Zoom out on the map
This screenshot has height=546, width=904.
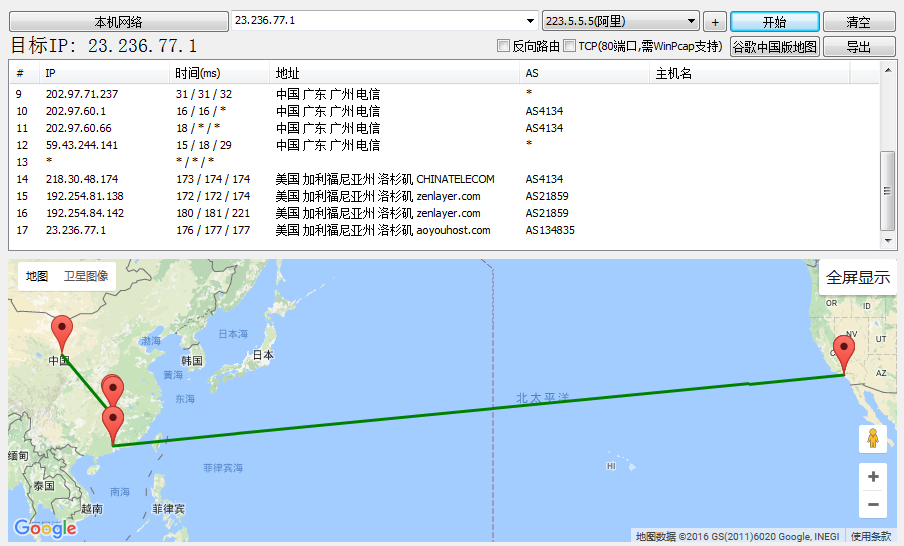(x=873, y=505)
